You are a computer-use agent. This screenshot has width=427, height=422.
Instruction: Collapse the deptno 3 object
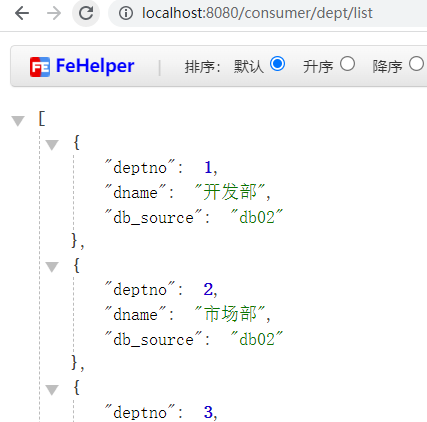coord(52,390)
